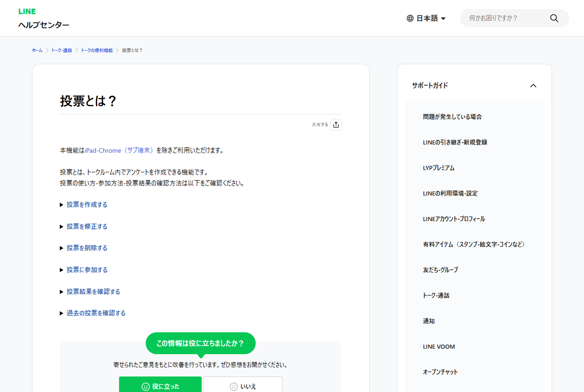The height and width of the screenshot is (392, 584).
Task: Go to ホーム breadcrumb
Action: [x=37, y=50]
